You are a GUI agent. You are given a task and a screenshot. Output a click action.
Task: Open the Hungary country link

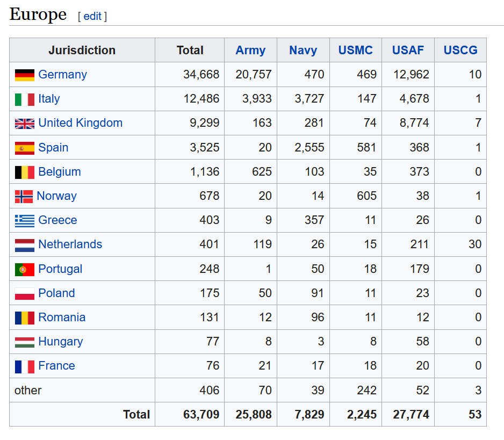pyautogui.click(x=60, y=342)
